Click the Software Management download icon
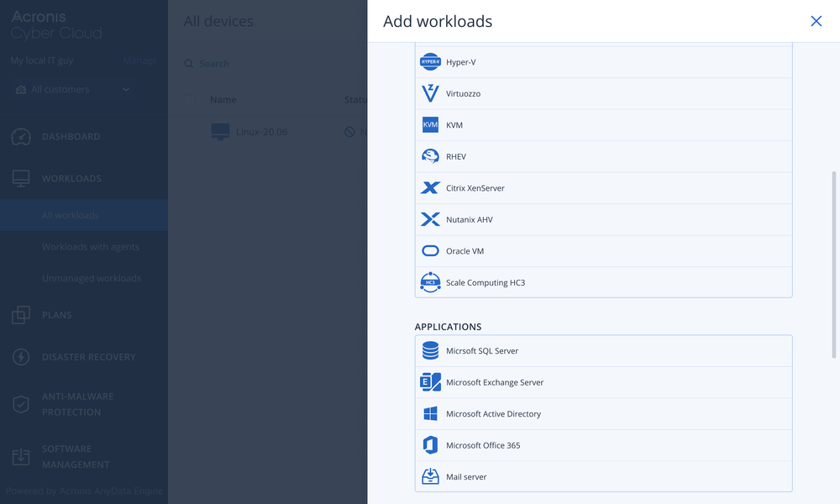This screenshot has height=504, width=840. [x=21, y=457]
